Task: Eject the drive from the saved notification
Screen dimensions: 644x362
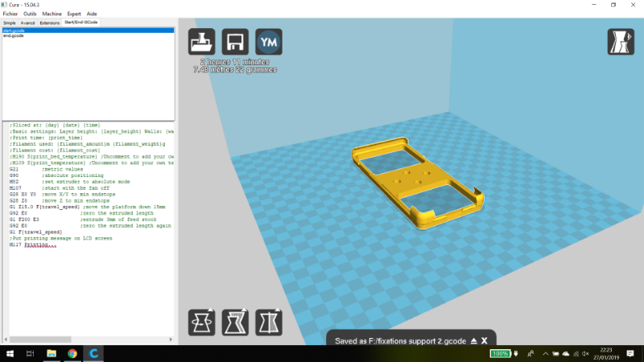Action: [x=474, y=341]
